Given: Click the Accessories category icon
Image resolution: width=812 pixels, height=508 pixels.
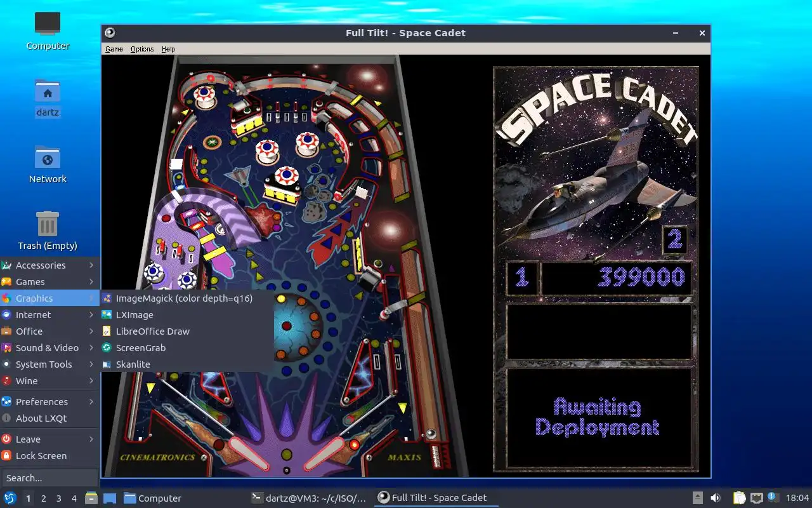Looking at the screenshot, I should click(x=6, y=265).
